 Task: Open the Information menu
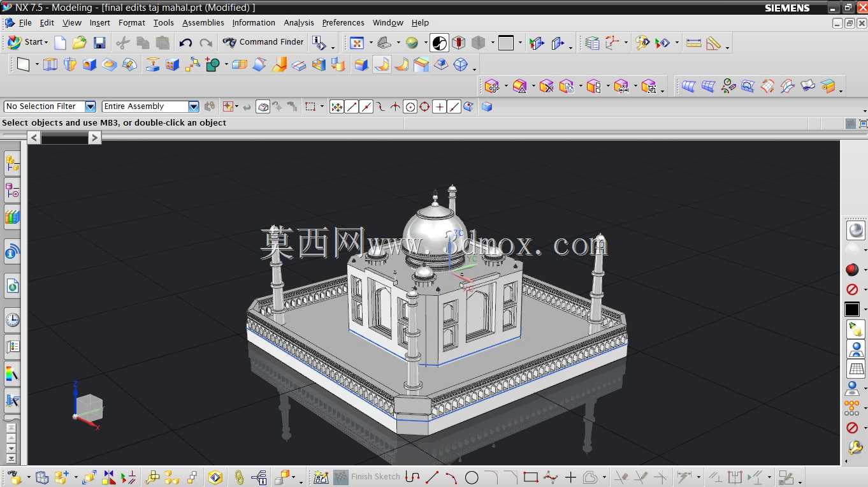pyautogui.click(x=254, y=23)
